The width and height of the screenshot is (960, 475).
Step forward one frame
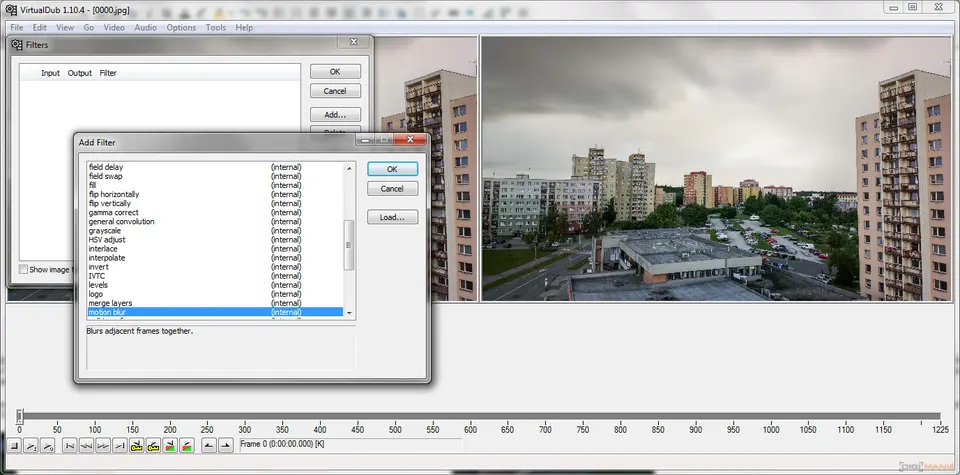point(103,445)
